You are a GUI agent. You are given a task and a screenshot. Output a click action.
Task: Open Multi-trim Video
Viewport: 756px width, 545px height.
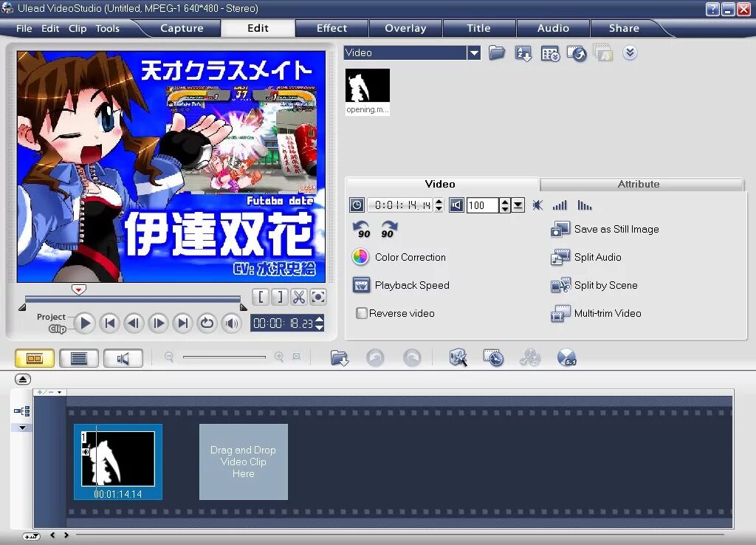point(596,313)
